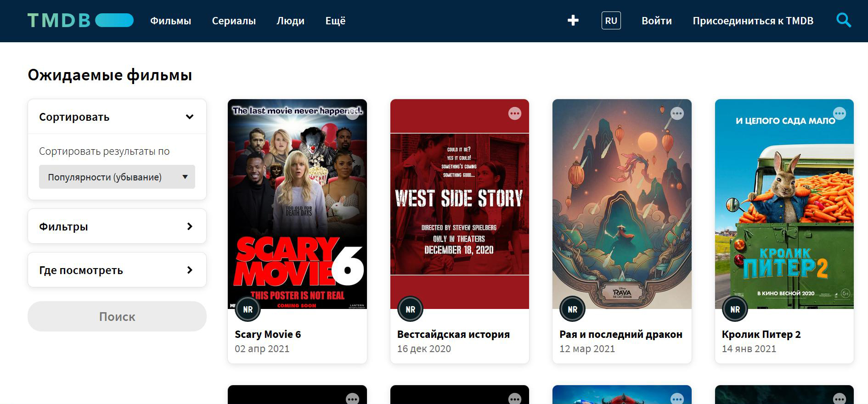
Task: Open the Популярности (убывание) sort dropdown
Action: pos(117,177)
